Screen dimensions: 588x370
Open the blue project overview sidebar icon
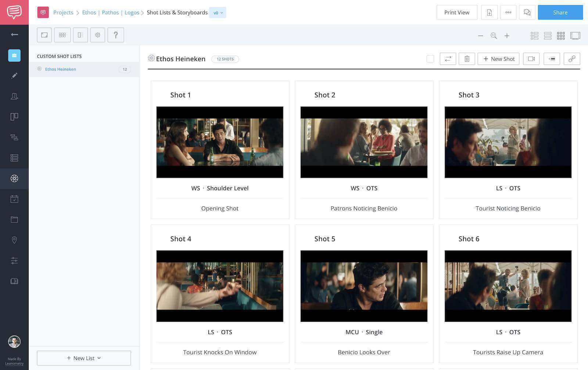[14, 56]
